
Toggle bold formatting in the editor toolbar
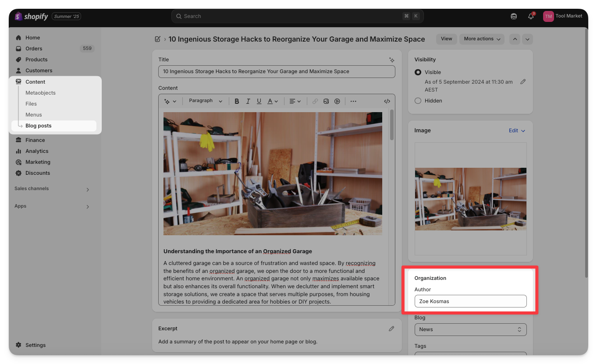(x=237, y=101)
